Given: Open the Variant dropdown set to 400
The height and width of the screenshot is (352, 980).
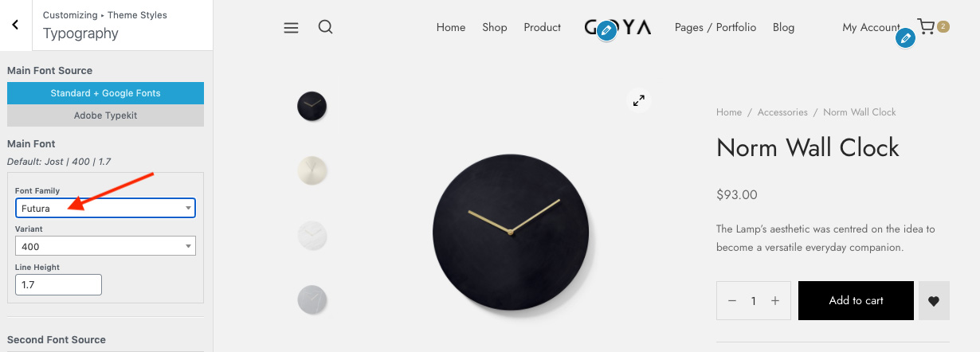Looking at the screenshot, I should (x=105, y=247).
